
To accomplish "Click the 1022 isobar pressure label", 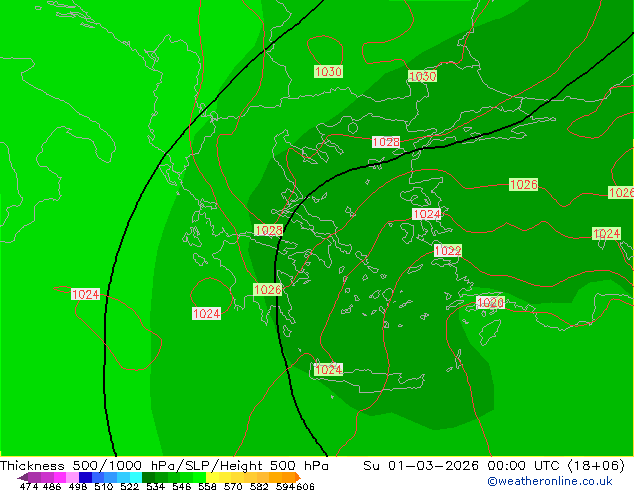I will click(x=448, y=251).
